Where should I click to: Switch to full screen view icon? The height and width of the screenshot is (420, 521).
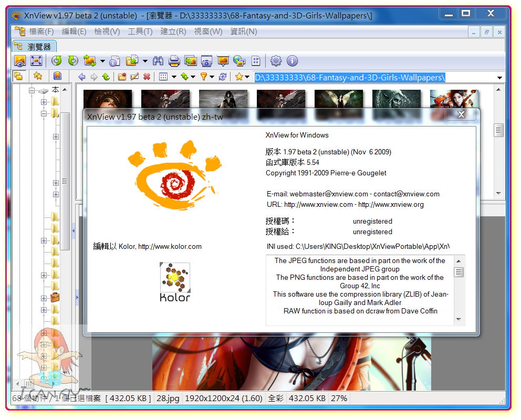[x=36, y=61]
